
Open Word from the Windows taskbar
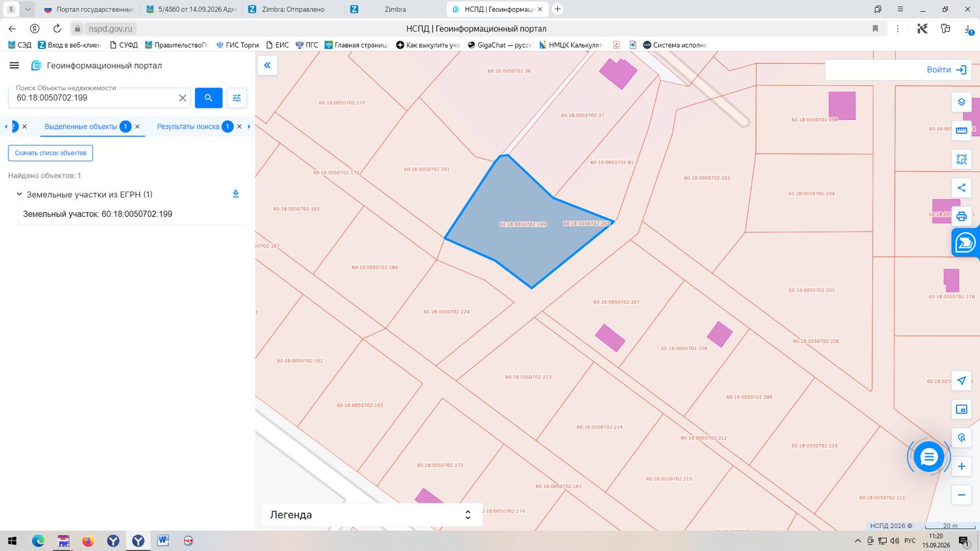[x=163, y=541]
